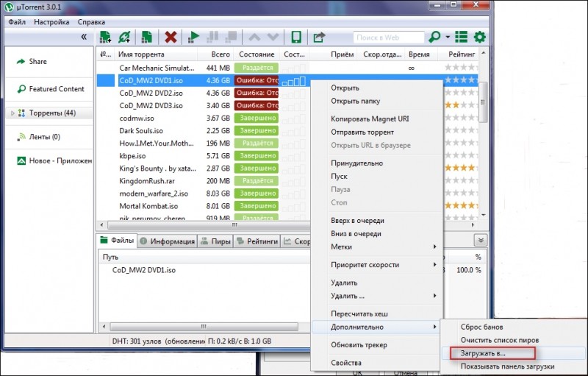This screenshot has width=588, height=376.
Task: Expand the Торренты (44) tree node
Action: click(12, 113)
